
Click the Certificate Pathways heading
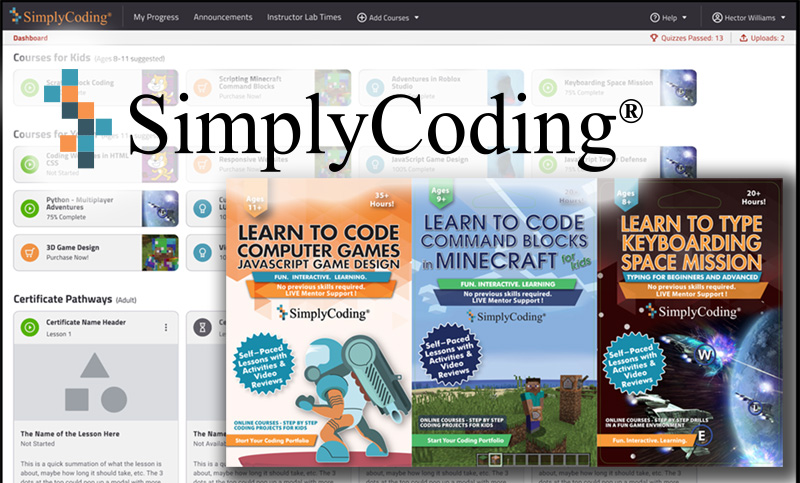pyautogui.click(x=63, y=299)
